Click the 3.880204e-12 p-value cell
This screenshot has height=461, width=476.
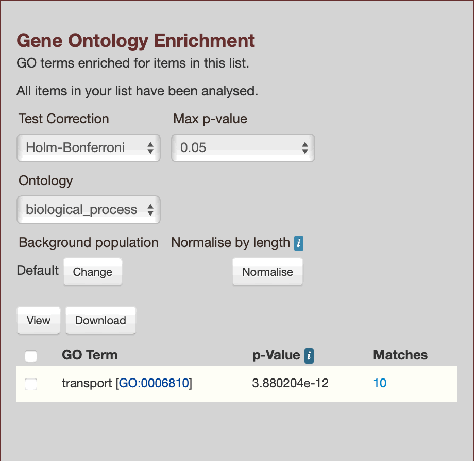click(x=290, y=383)
